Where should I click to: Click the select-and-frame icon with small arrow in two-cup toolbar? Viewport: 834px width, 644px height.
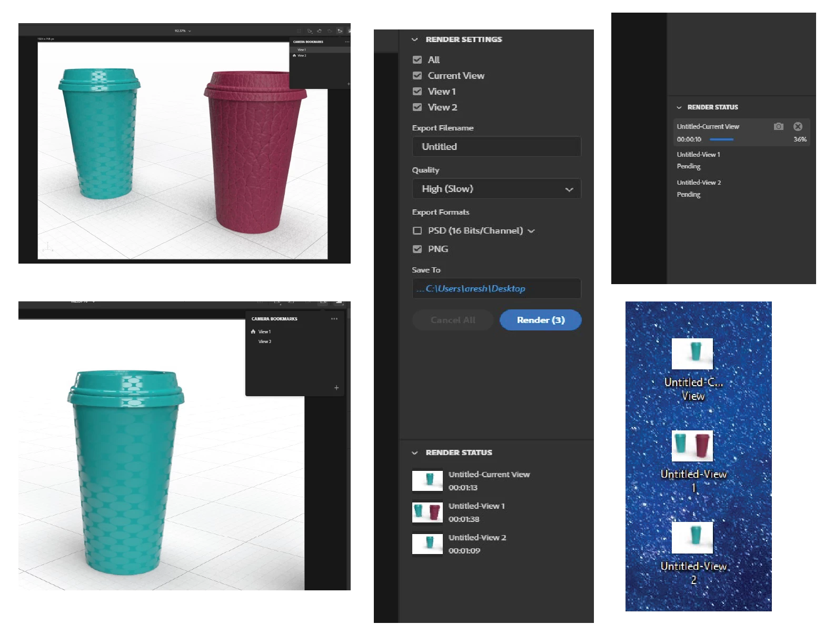[x=310, y=31]
